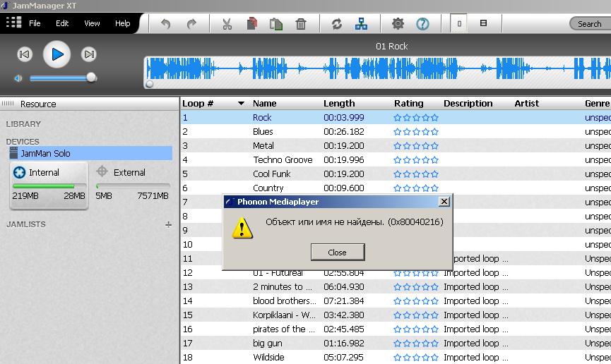
Task: Click the Sync refresh arrows icon
Action: 337,24
